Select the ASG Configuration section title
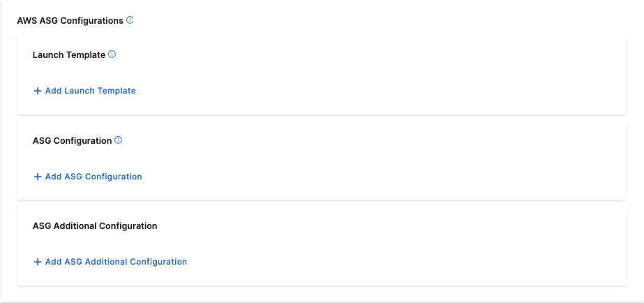The image size is (644, 303). pyautogui.click(x=72, y=140)
